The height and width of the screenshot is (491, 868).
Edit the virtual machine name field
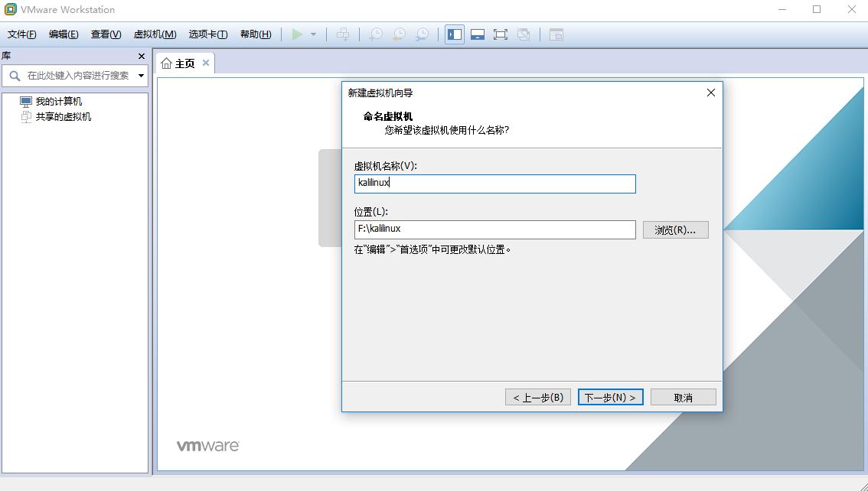(494, 184)
